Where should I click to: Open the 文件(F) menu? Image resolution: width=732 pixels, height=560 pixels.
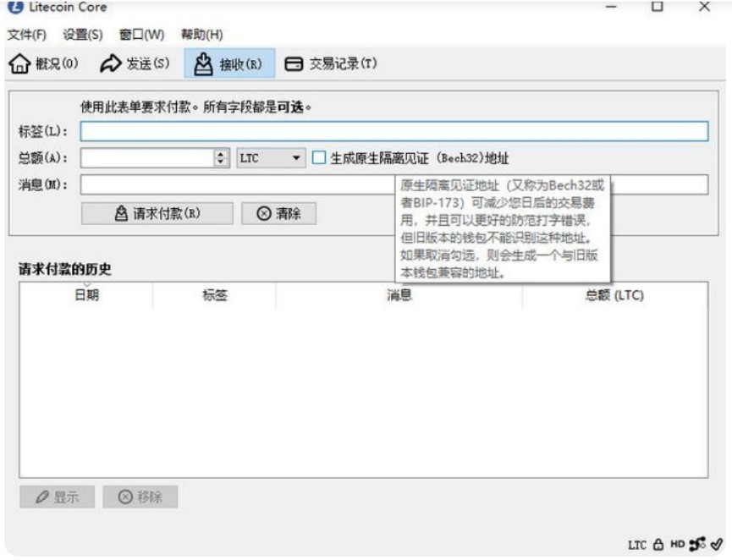26,35
